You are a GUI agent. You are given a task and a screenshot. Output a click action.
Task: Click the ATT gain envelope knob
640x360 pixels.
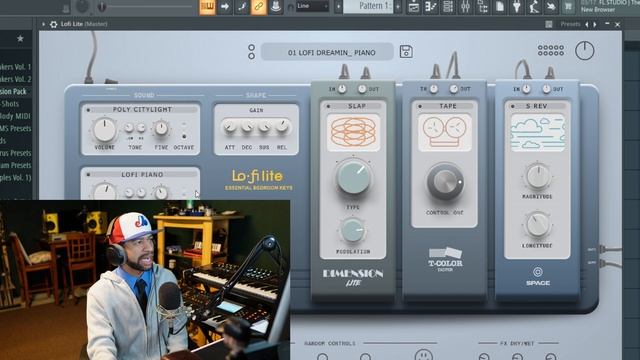pos(230,127)
